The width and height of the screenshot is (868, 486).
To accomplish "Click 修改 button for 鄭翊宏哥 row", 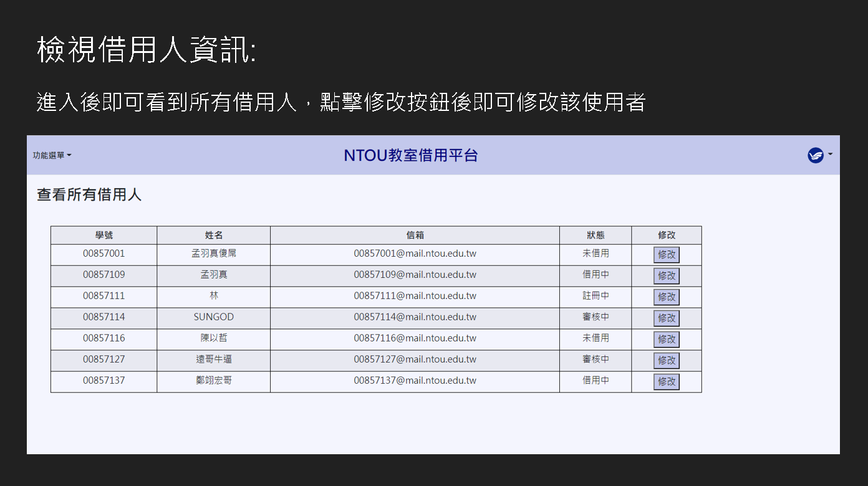I will (667, 382).
